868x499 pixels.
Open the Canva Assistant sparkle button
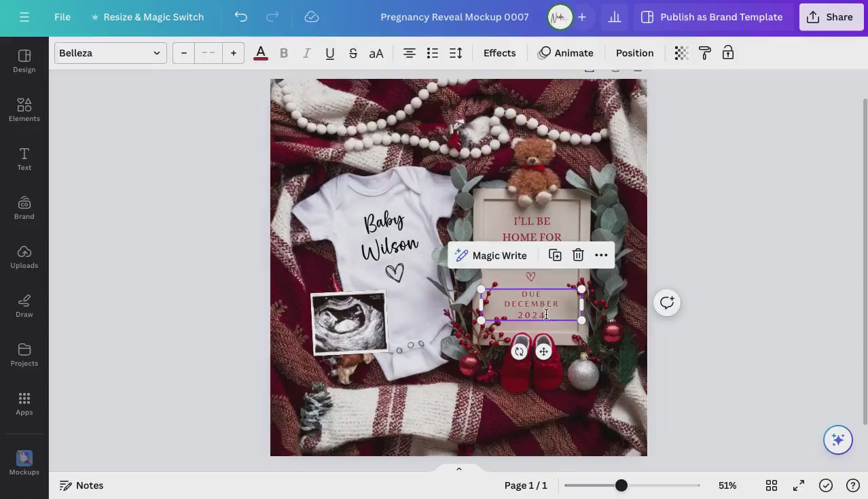(x=838, y=440)
